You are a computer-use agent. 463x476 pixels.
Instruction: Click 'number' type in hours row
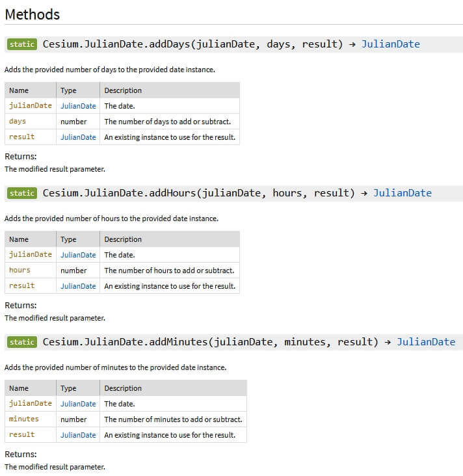[73, 271]
